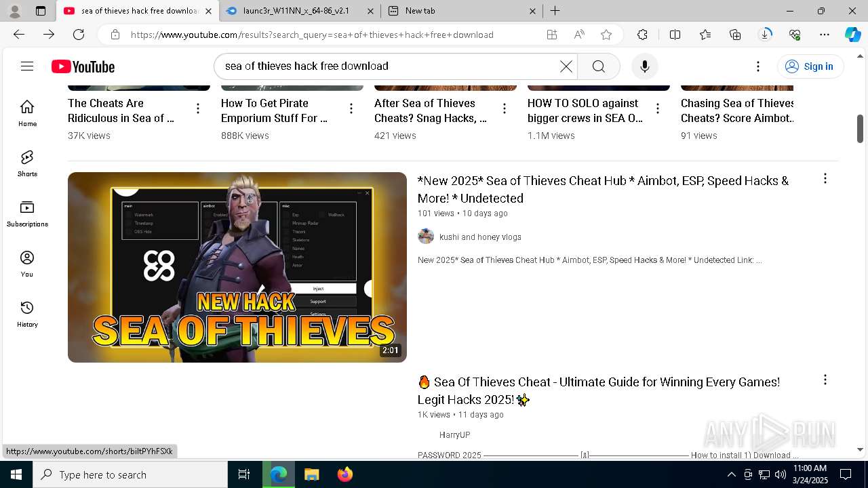Screen dimensions: 868x488
Task: Click the page vertical scrollbar thumb
Action: (x=861, y=128)
